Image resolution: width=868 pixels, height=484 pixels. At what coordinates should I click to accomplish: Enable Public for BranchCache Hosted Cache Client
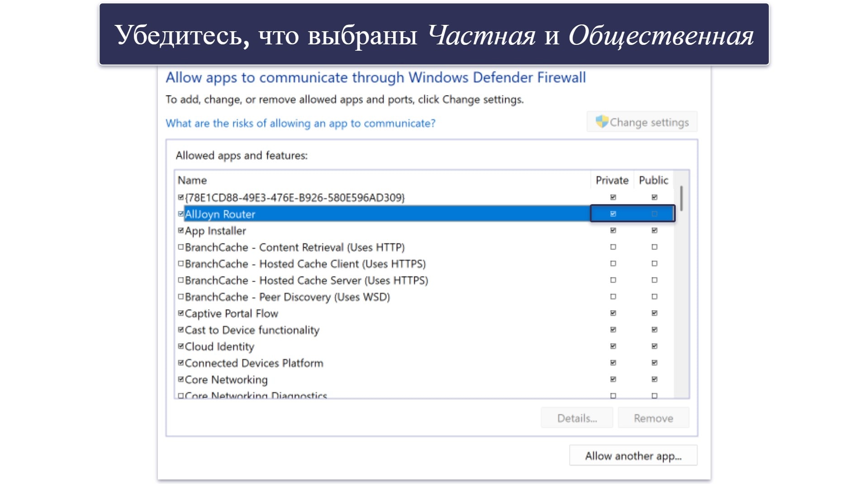point(654,264)
